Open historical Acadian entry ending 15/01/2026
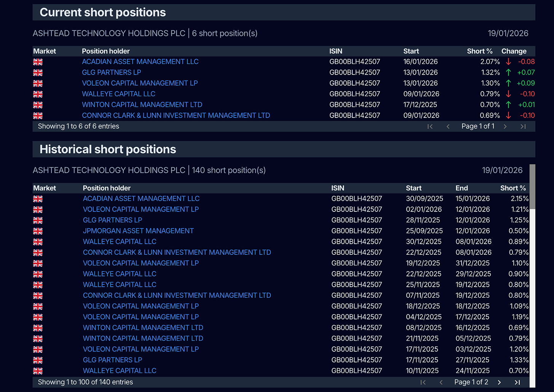This screenshot has width=554, height=392. (141, 198)
